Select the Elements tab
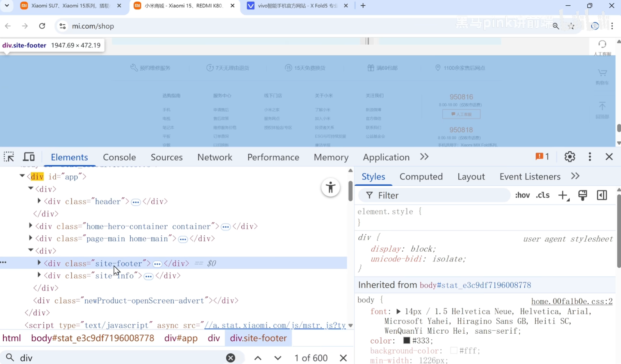This screenshot has width=621, height=364. point(69,157)
